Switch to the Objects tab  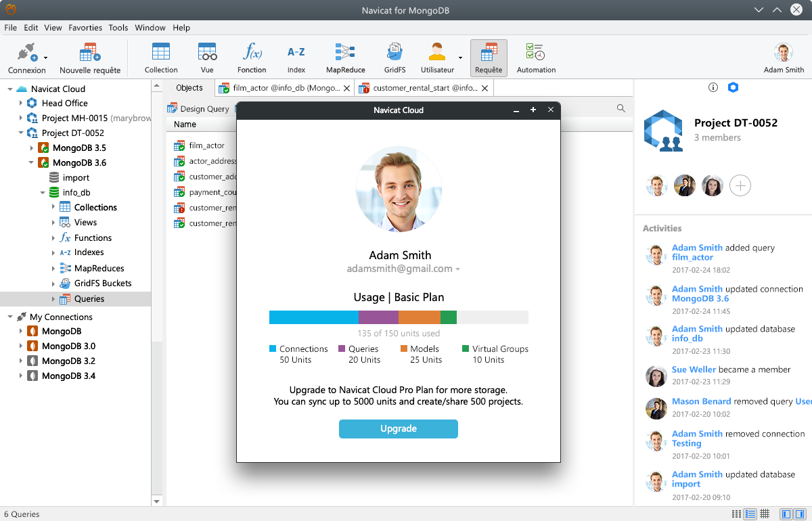(x=189, y=88)
